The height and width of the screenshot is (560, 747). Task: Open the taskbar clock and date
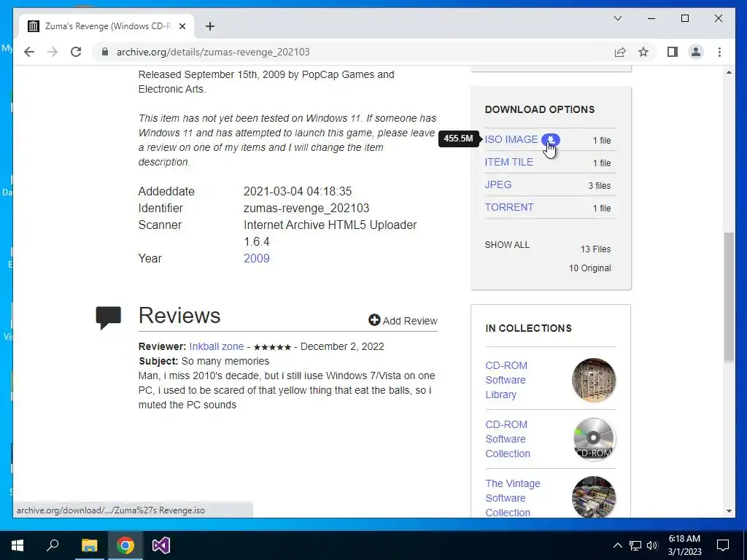click(684, 545)
